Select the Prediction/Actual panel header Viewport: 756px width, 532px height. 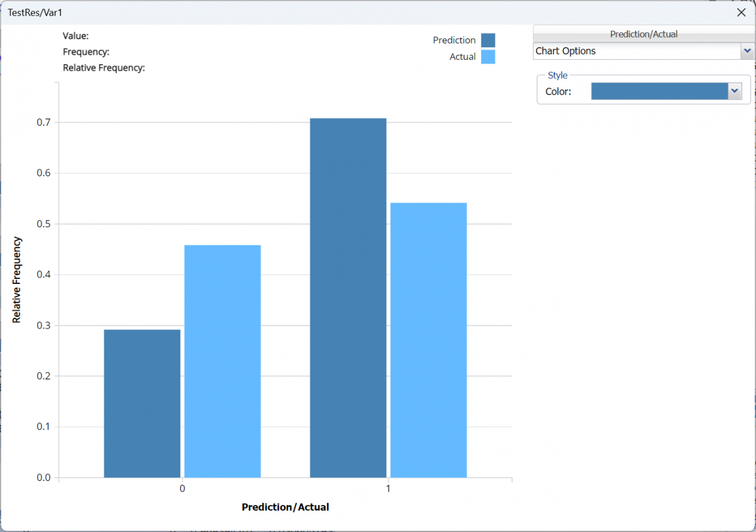click(x=643, y=34)
